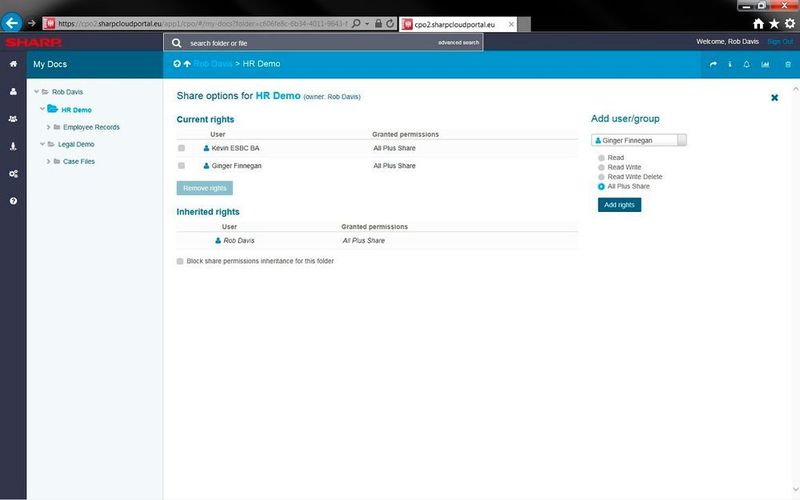Open the settings gears icon in sidebar

point(13,173)
